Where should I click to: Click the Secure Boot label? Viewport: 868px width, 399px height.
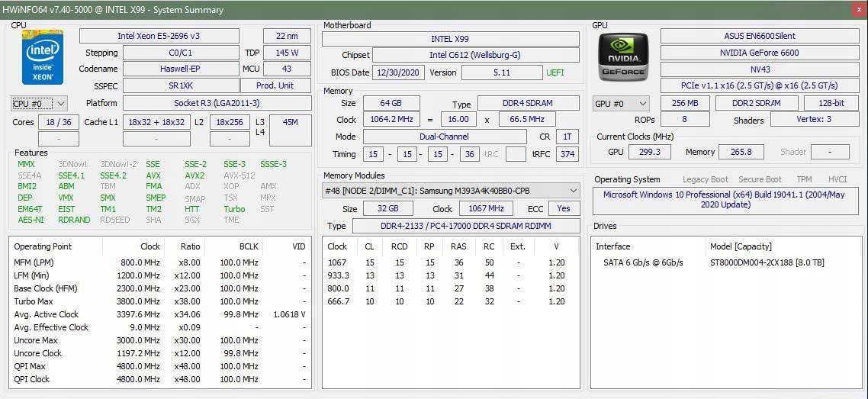(760, 179)
